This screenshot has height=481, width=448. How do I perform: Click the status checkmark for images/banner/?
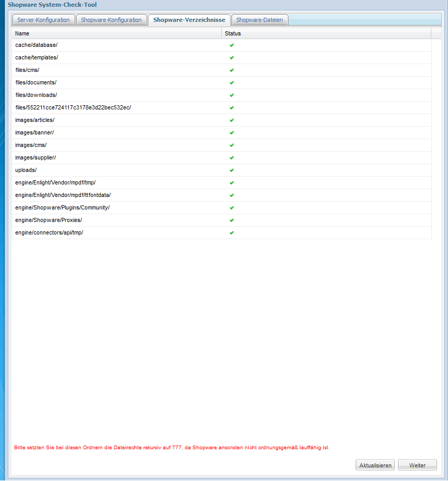pyautogui.click(x=232, y=133)
